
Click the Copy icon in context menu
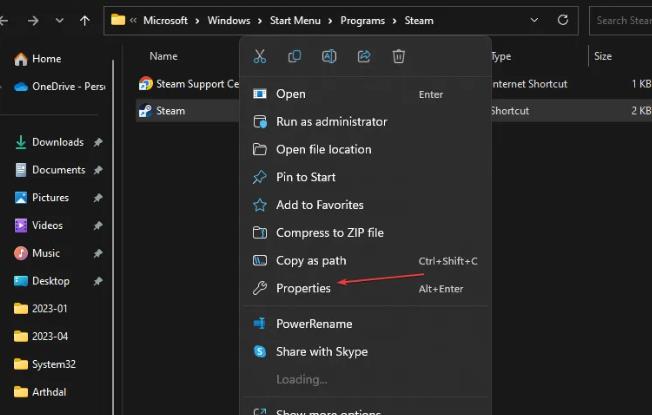coord(294,56)
